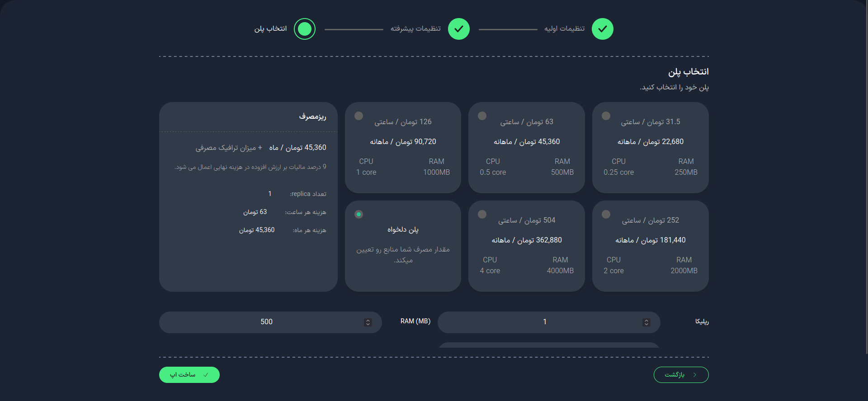Image resolution: width=868 pixels, height=401 pixels.
Task: Click the 1000MB RAM value
Action: (437, 173)
